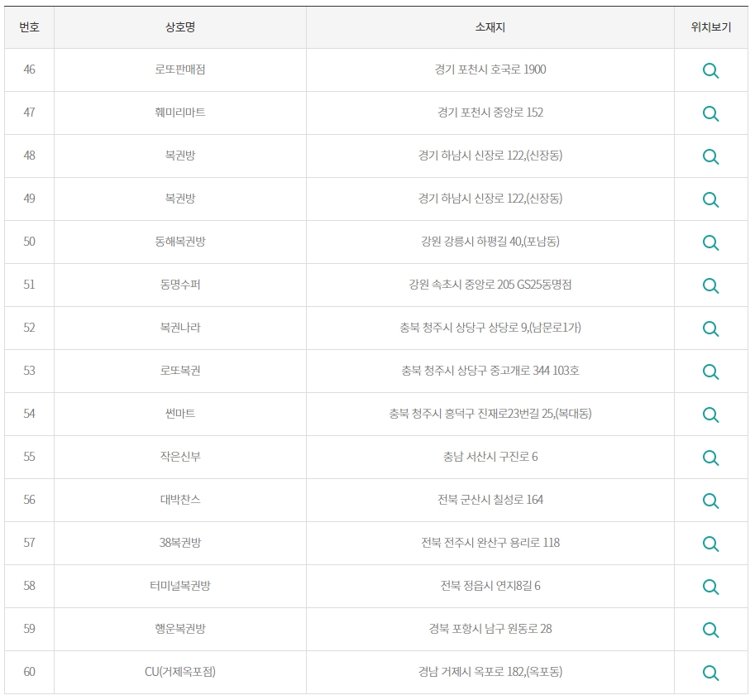Click address 전북 정읍시 연지8길 6
The height and width of the screenshot is (700, 755).
(490, 586)
